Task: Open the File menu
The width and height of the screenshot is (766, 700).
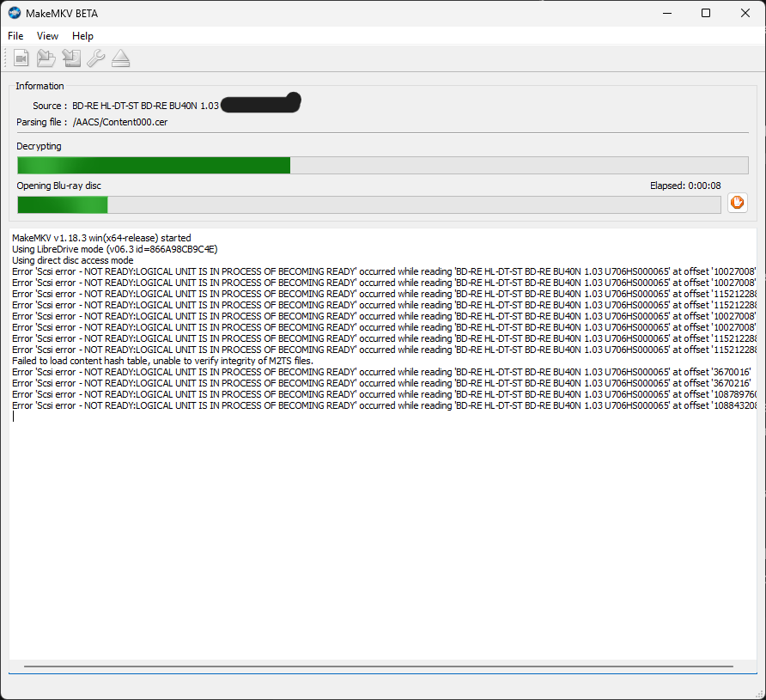Action: click(x=15, y=36)
